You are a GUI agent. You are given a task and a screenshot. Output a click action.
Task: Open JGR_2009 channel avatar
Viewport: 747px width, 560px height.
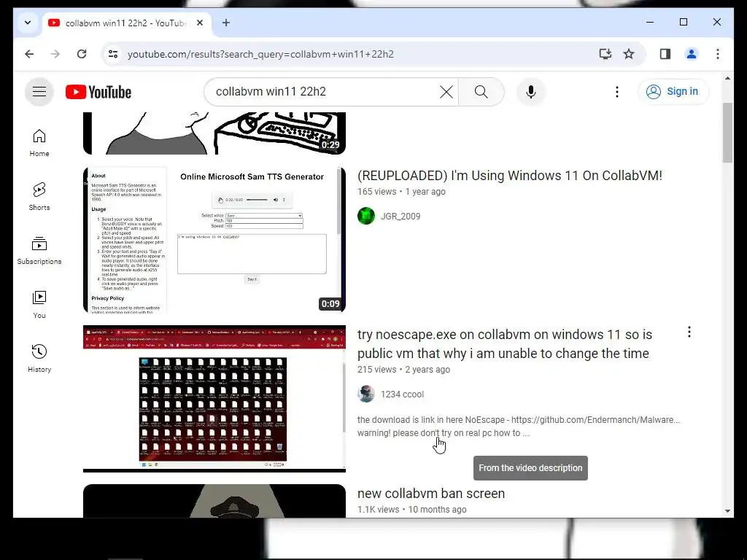[366, 216]
